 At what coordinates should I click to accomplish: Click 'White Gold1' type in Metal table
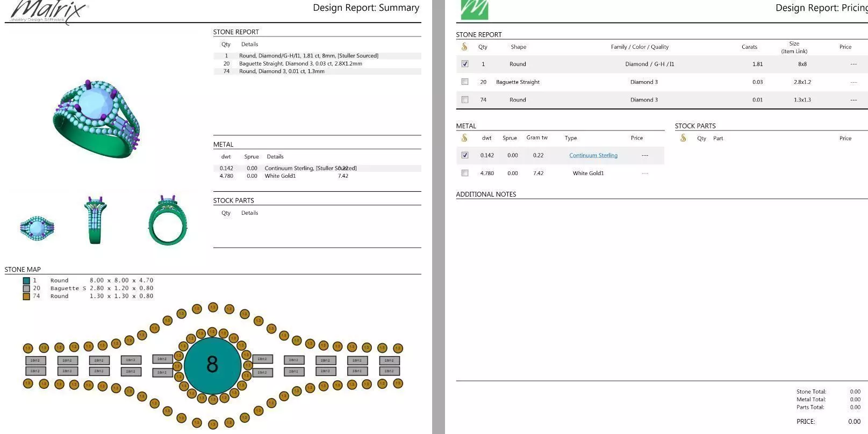click(x=588, y=173)
